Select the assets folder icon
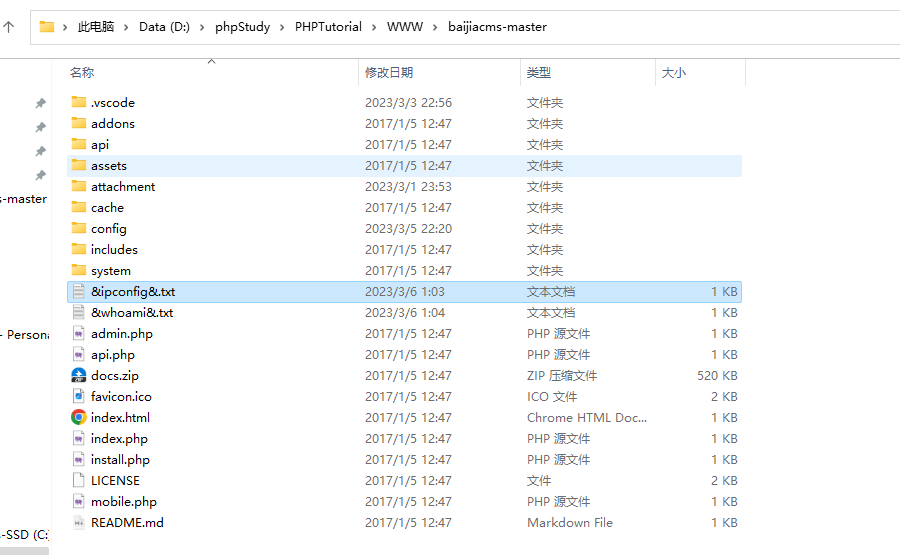Image resolution: width=900 pixels, height=555 pixels. click(79, 165)
